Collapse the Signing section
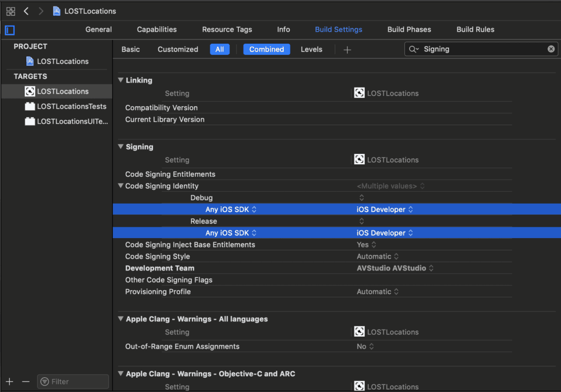The image size is (561, 392). coord(121,147)
